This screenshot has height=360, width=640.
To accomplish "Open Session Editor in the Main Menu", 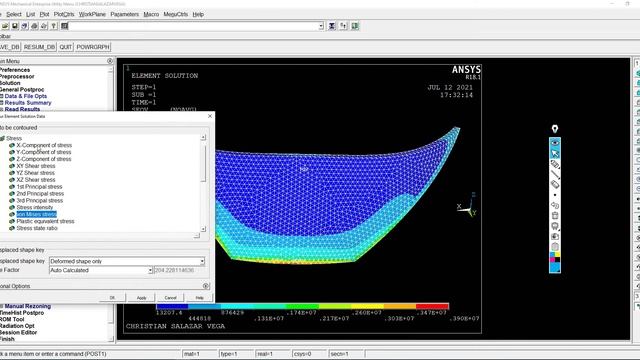I will tap(18, 332).
